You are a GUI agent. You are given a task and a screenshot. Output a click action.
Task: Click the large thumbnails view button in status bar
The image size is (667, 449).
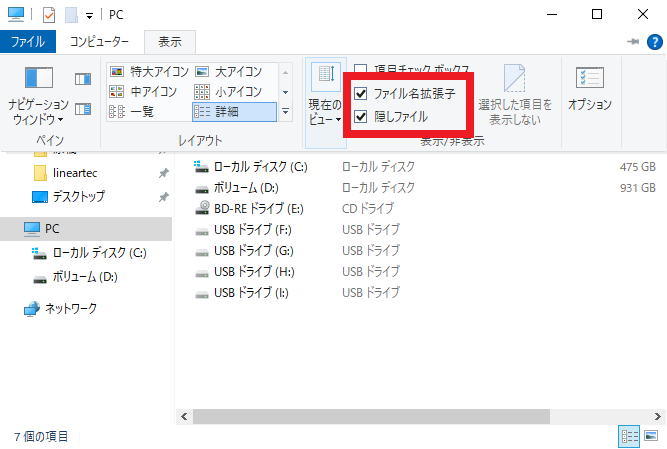pyautogui.click(x=650, y=437)
